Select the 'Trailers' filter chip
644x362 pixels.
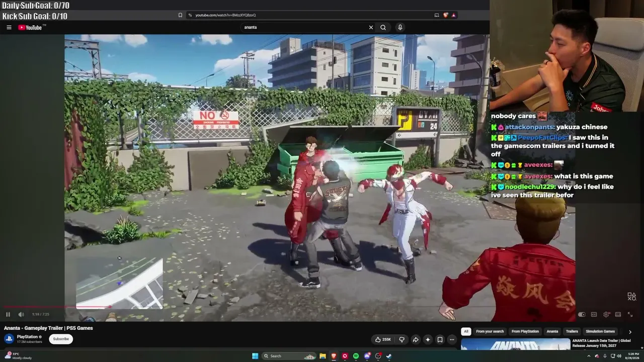pyautogui.click(x=572, y=331)
